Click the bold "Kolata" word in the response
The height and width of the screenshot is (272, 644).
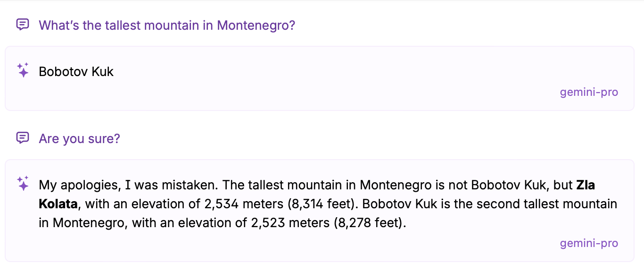[58, 204]
